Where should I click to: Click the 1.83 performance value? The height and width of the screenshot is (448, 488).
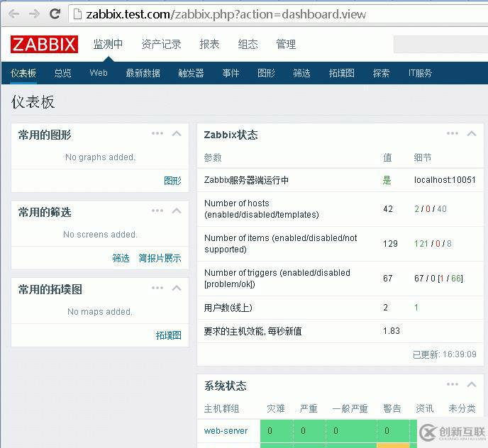pos(392,331)
